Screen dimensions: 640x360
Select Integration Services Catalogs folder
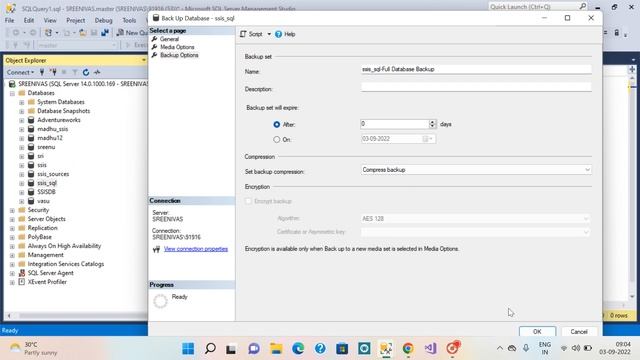tap(66, 264)
